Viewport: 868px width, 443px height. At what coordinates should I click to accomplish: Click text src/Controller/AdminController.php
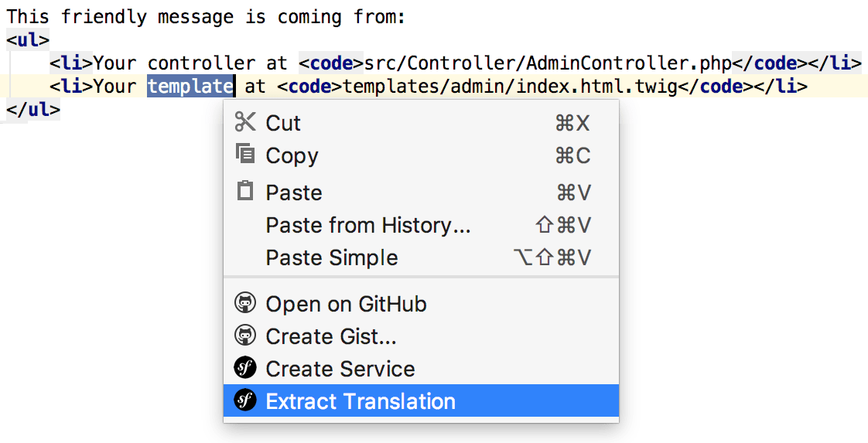pos(548,63)
